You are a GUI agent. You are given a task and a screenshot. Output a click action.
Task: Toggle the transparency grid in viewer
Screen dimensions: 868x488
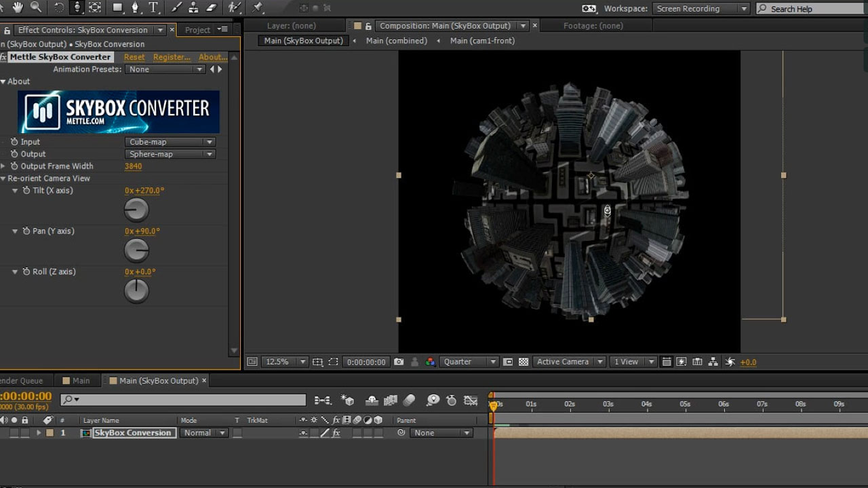click(x=524, y=362)
